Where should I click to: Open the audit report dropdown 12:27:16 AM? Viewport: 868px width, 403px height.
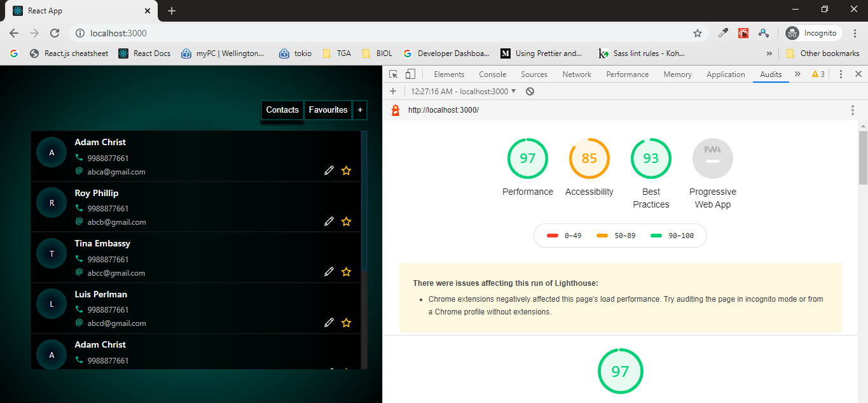click(x=464, y=91)
